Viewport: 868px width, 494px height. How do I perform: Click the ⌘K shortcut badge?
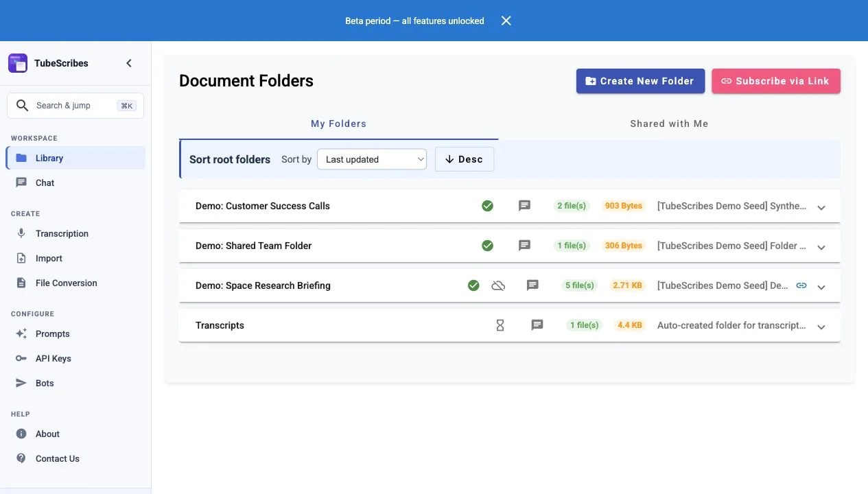point(126,106)
